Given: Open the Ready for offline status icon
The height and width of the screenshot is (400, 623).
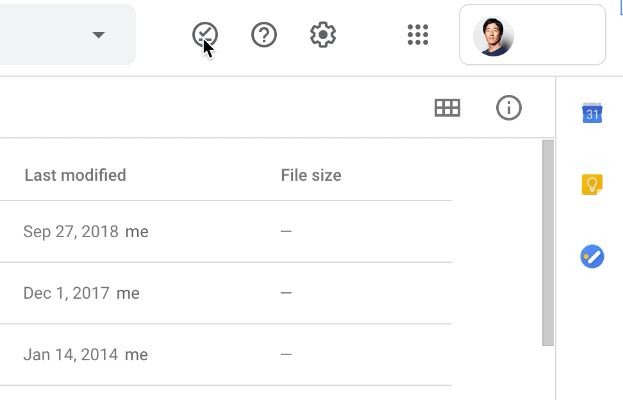Looking at the screenshot, I should coord(205,35).
